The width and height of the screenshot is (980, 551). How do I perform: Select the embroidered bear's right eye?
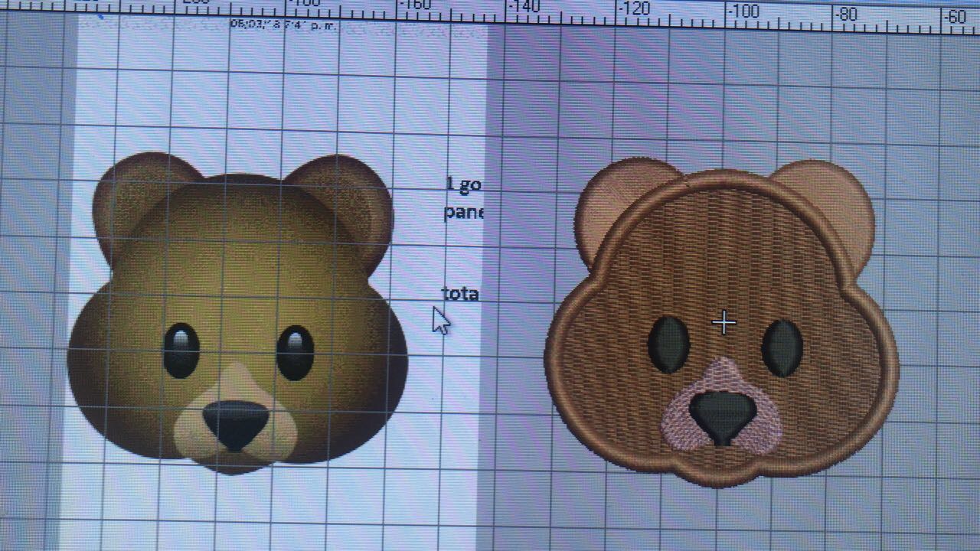click(782, 348)
